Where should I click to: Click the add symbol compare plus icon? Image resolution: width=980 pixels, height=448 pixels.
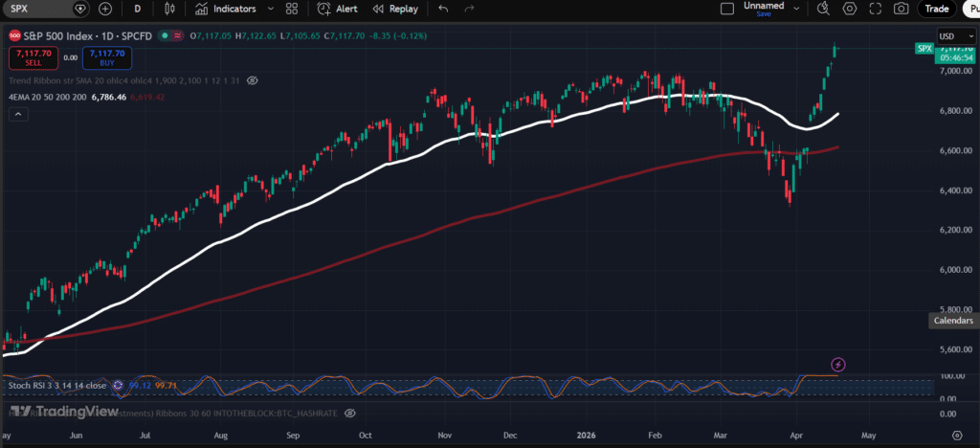click(x=104, y=9)
